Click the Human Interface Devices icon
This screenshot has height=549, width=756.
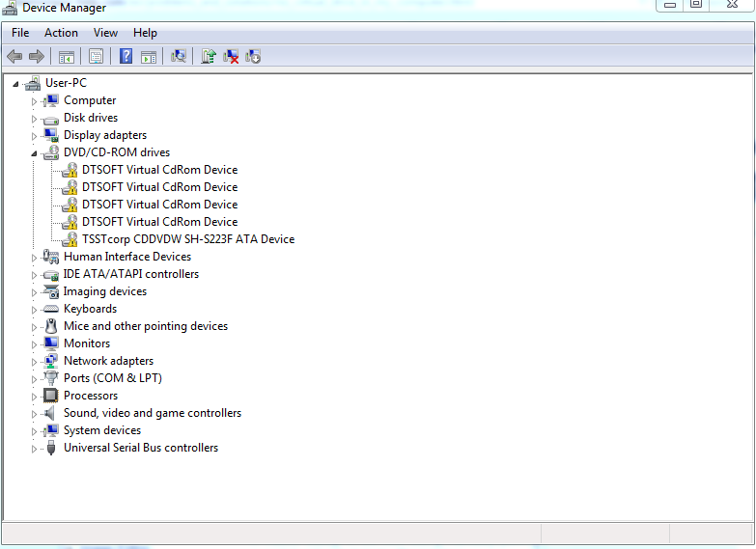pyautogui.click(x=50, y=257)
